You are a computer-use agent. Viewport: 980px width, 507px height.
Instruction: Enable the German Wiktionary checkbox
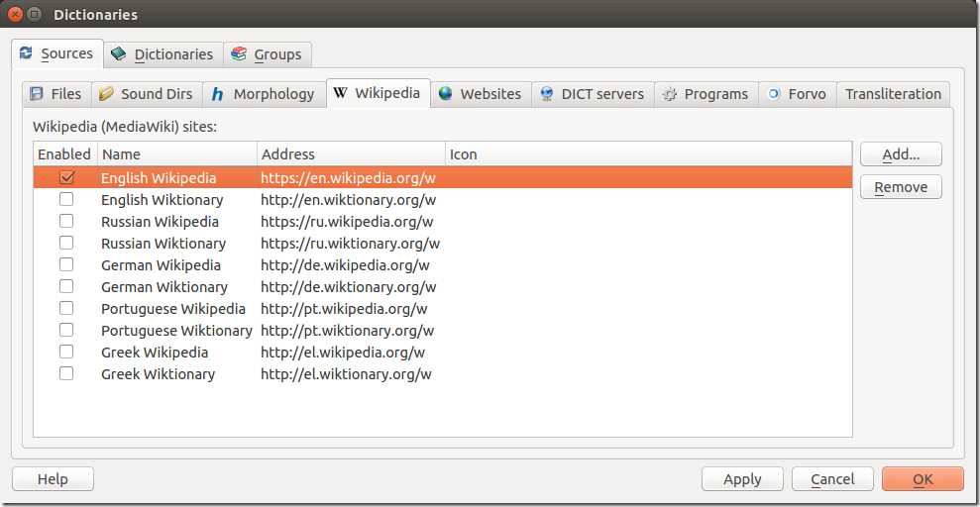66,286
